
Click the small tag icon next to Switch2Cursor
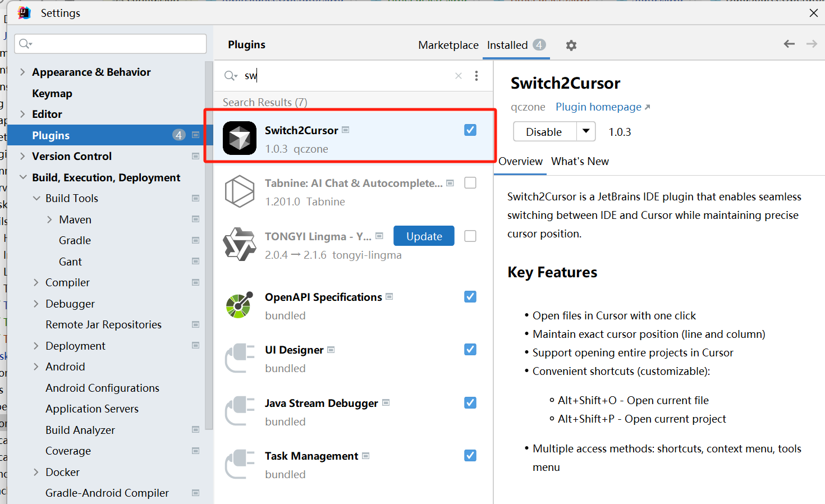346,130
